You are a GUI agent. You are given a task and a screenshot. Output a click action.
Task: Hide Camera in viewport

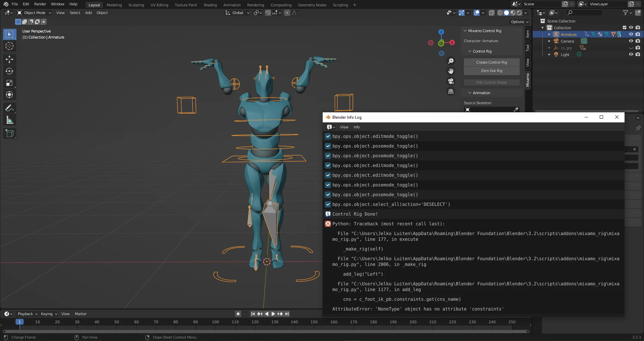pyautogui.click(x=631, y=41)
